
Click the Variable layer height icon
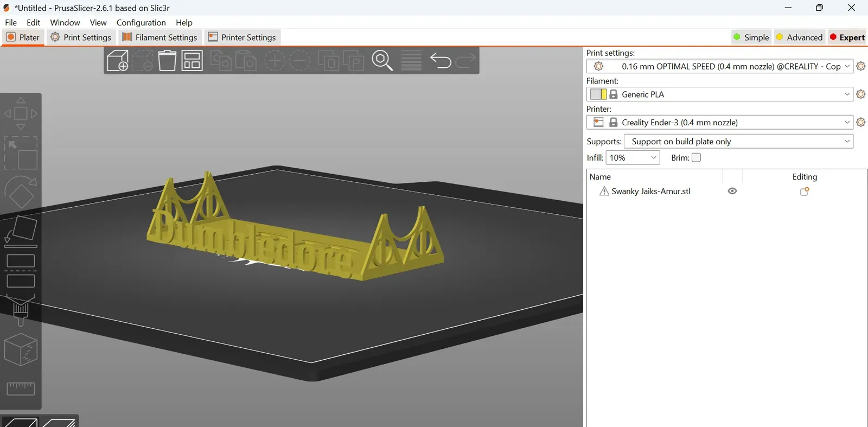[x=411, y=60]
